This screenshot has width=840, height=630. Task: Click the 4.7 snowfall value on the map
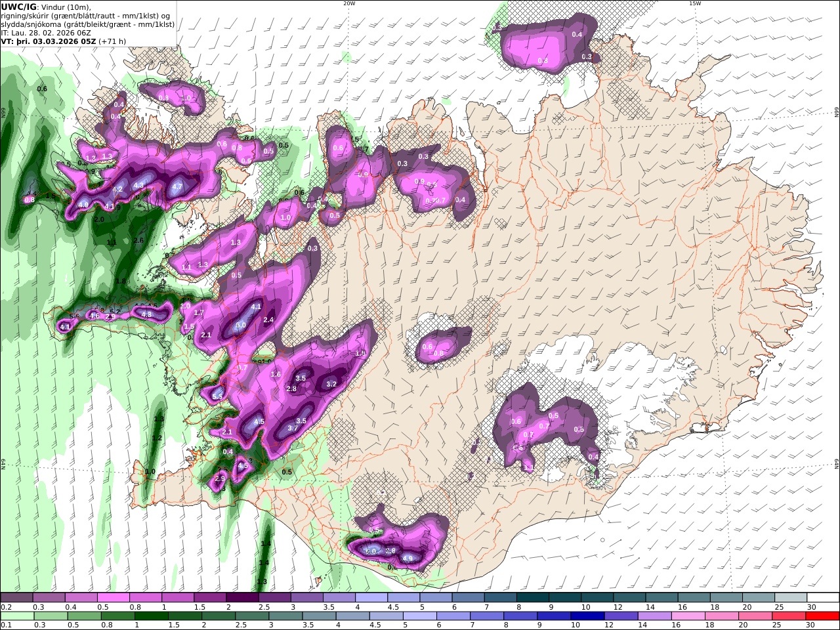point(177,186)
